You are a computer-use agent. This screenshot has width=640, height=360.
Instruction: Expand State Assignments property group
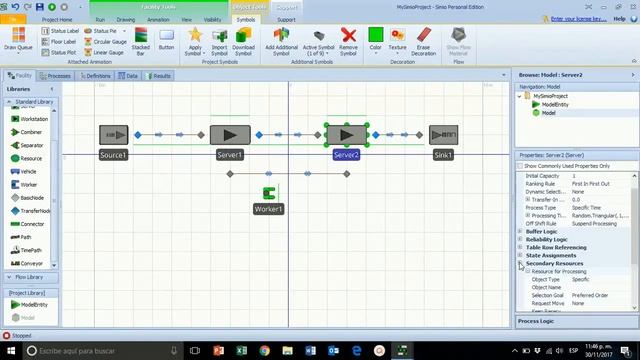520,255
